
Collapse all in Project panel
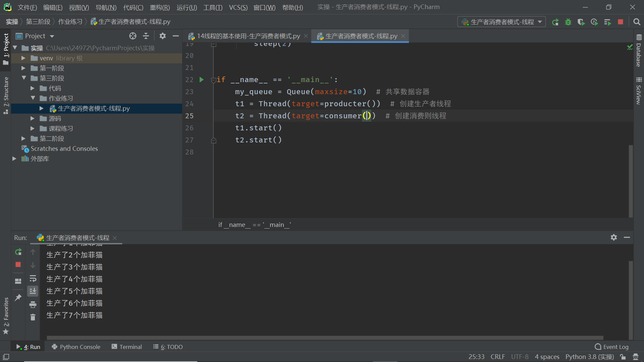click(146, 36)
